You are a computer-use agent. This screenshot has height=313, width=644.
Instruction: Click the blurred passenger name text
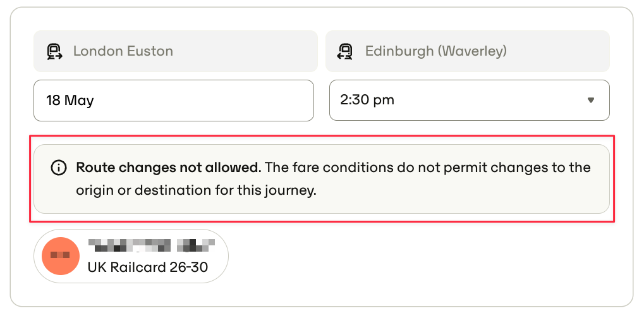coord(151,245)
